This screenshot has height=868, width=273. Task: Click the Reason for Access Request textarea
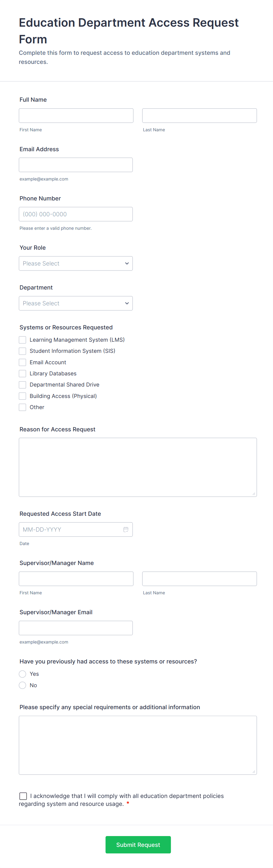[138, 467]
